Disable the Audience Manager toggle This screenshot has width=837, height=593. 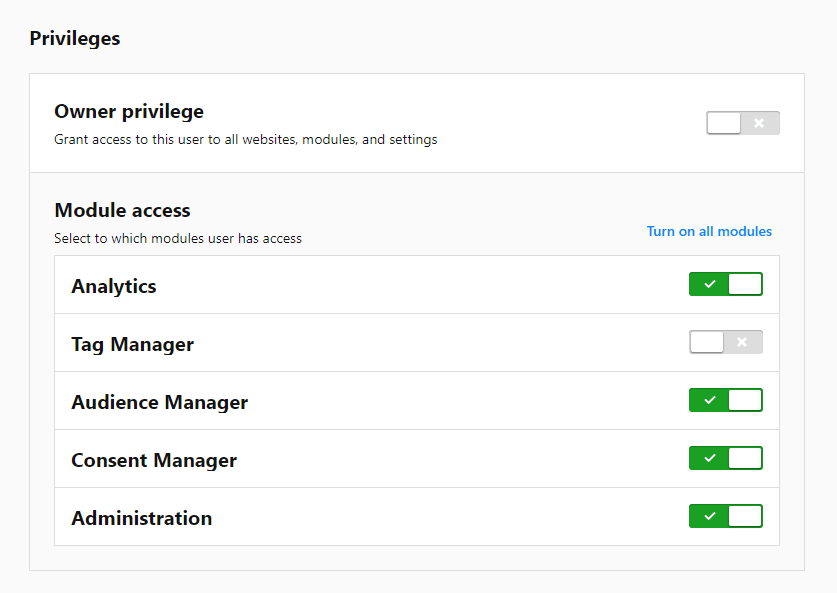(x=725, y=400)
